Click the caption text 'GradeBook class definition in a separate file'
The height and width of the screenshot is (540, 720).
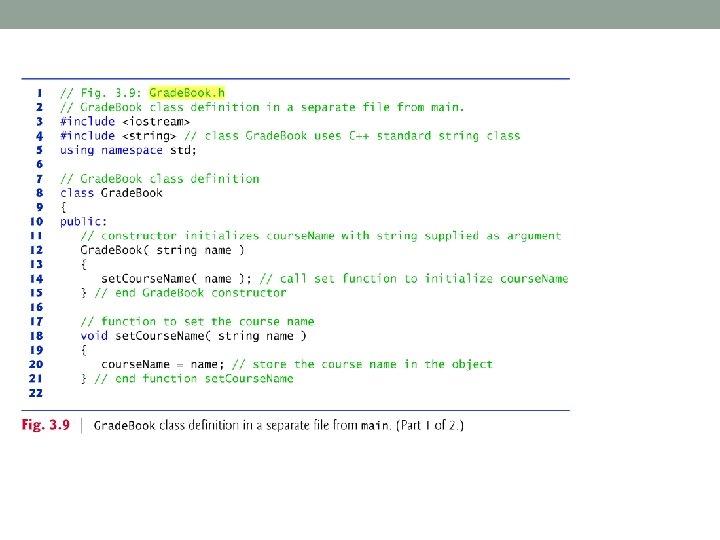211,425
